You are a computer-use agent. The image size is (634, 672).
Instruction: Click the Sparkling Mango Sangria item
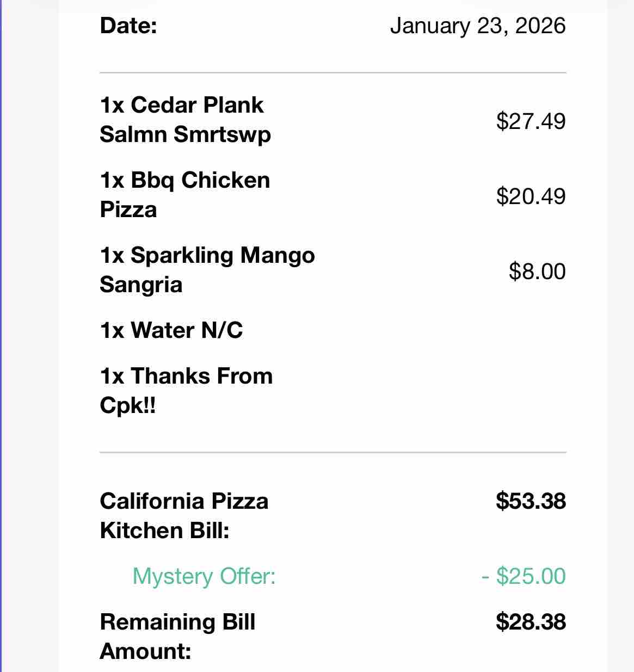[207, 270]
